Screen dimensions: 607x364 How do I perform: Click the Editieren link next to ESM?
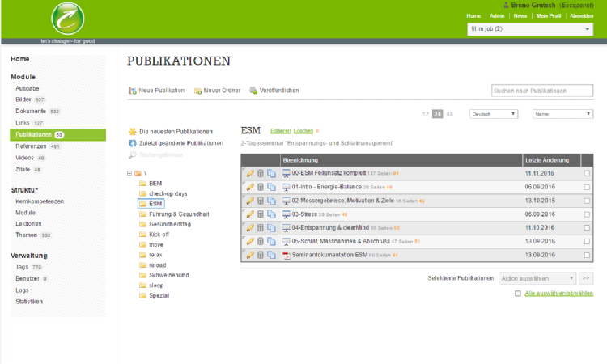coord(280,130)
